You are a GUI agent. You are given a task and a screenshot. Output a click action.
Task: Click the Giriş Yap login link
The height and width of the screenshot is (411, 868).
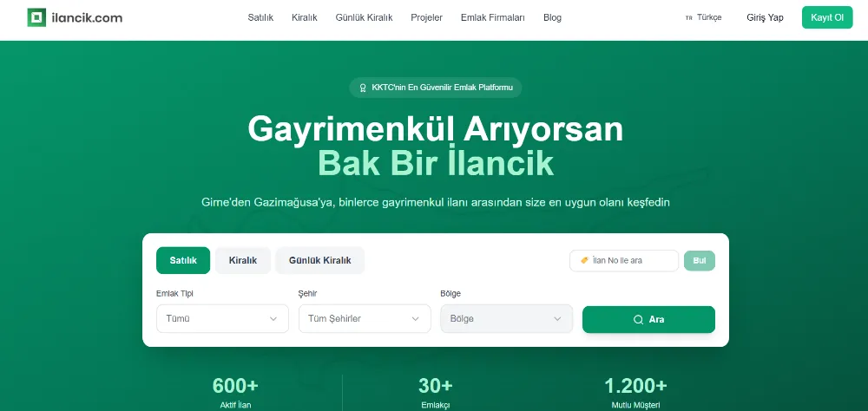(x=765, y=17)
